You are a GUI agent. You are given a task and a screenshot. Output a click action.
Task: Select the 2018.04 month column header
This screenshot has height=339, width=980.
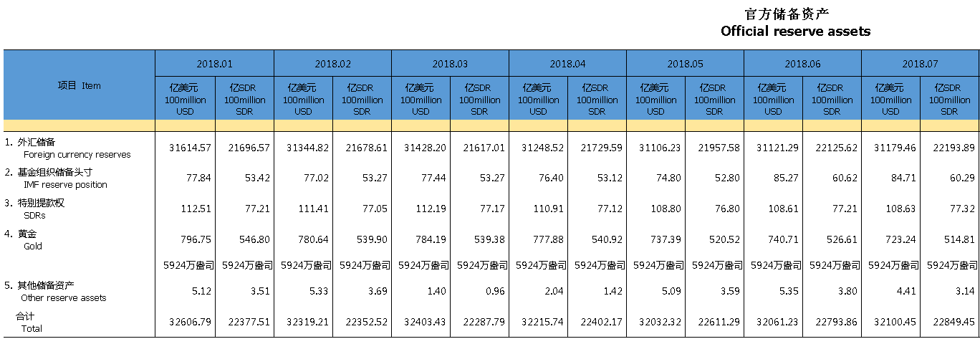coord(567,63)
